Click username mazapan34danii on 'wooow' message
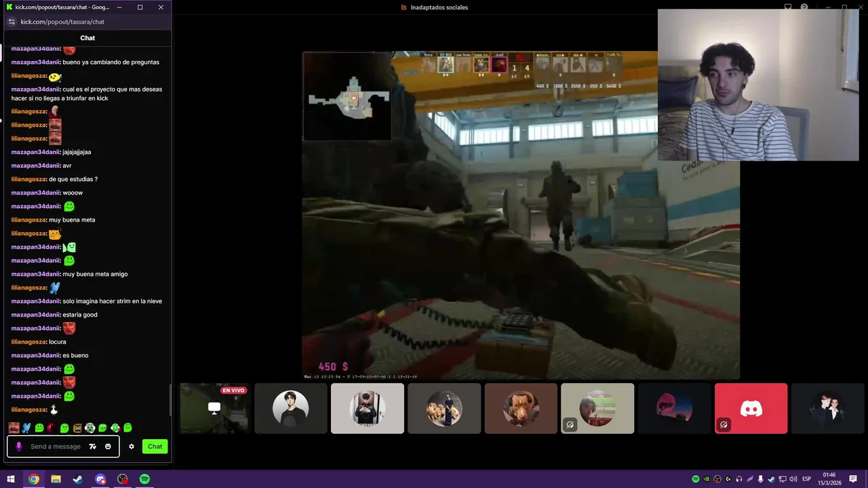The image size is (868, 488). point(35,192)
